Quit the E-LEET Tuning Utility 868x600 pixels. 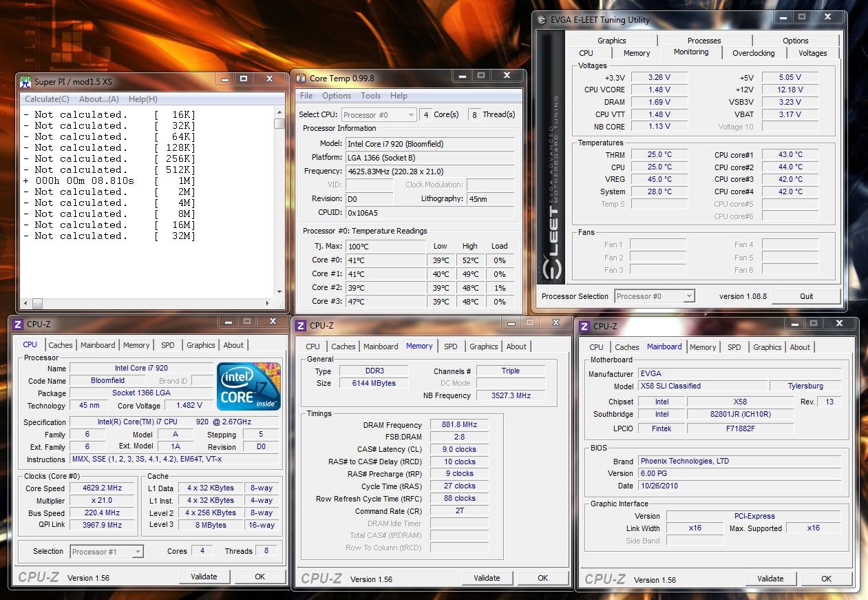pos(806,296)
